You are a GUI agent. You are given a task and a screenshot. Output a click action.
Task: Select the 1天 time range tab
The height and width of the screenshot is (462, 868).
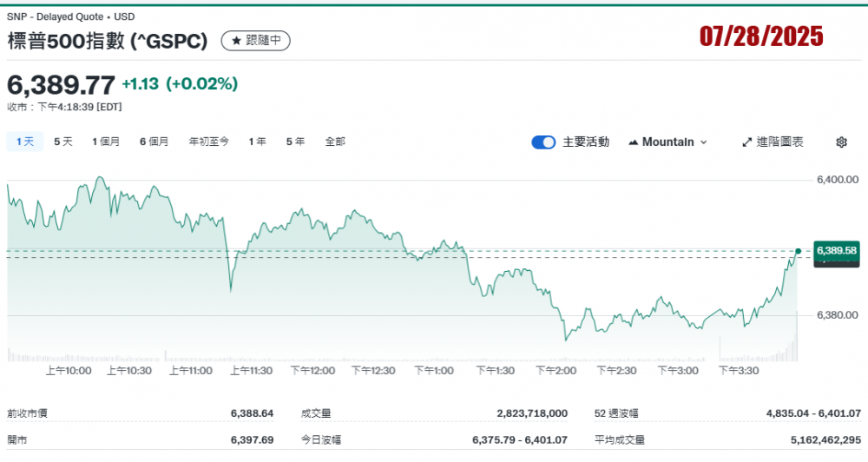tap(24, 142)
